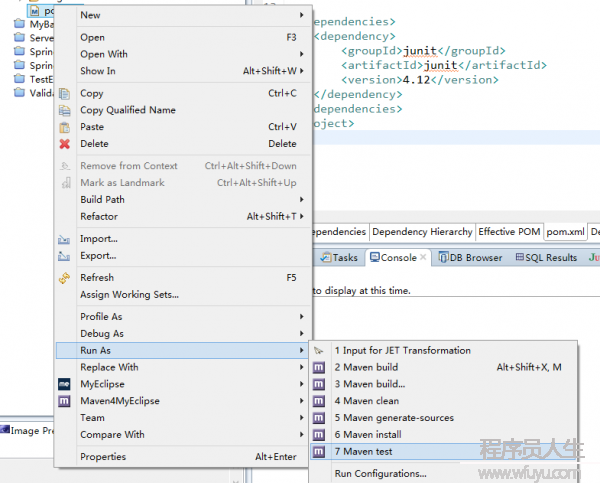Click the SQL Results view icon
600x483 pixels.
point(519,257)
